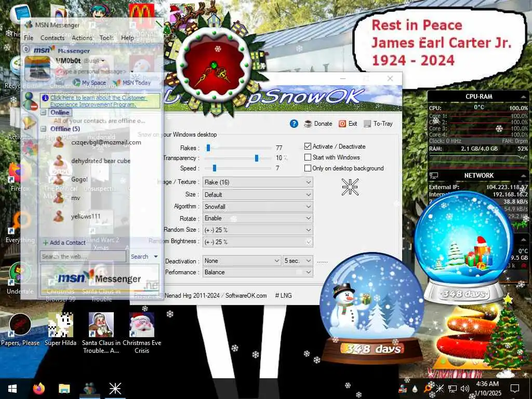Open Contacts menu in MSN Messenger

(52, 37)
